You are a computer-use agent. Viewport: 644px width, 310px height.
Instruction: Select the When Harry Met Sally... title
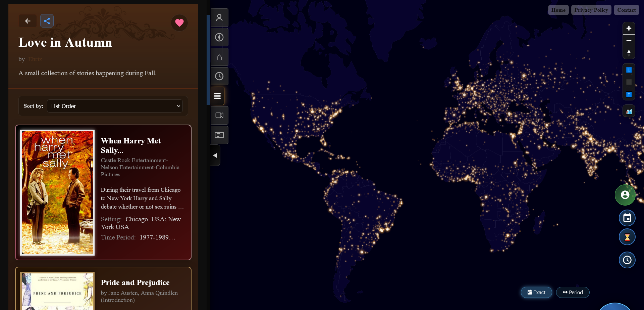(x=131, y=145)
